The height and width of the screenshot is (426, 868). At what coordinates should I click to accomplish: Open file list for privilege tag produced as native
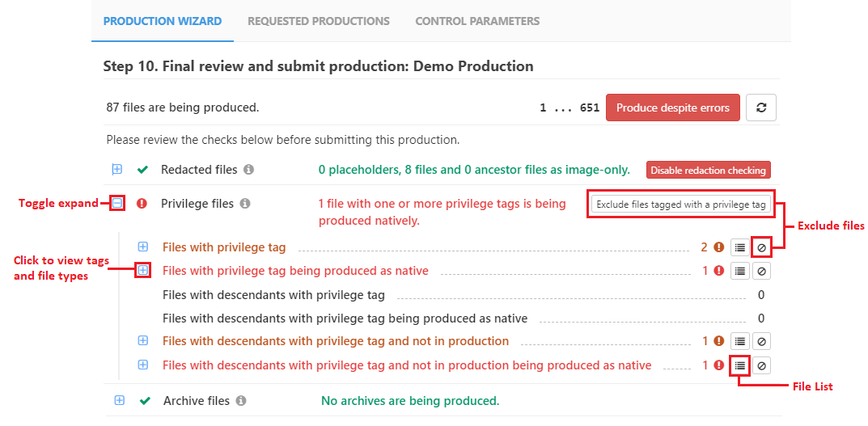(x=739, y=271)
